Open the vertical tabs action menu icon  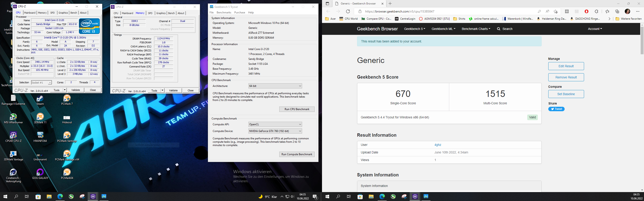327,4
